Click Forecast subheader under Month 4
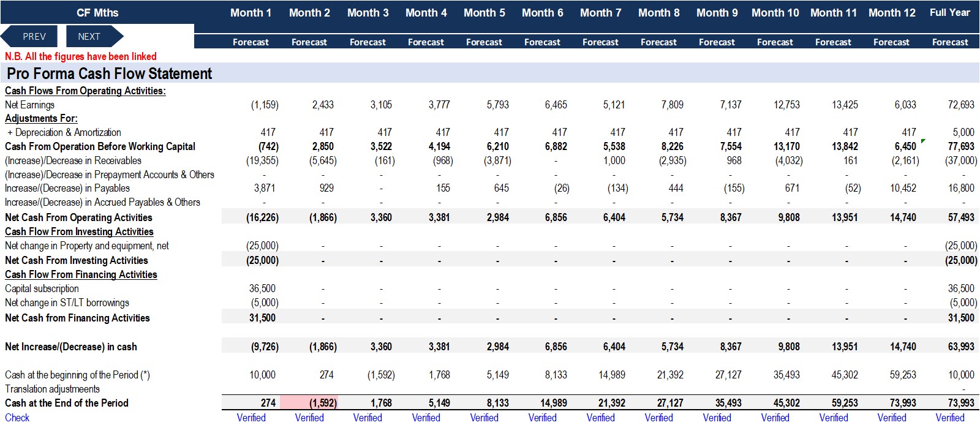 point(426,42)
